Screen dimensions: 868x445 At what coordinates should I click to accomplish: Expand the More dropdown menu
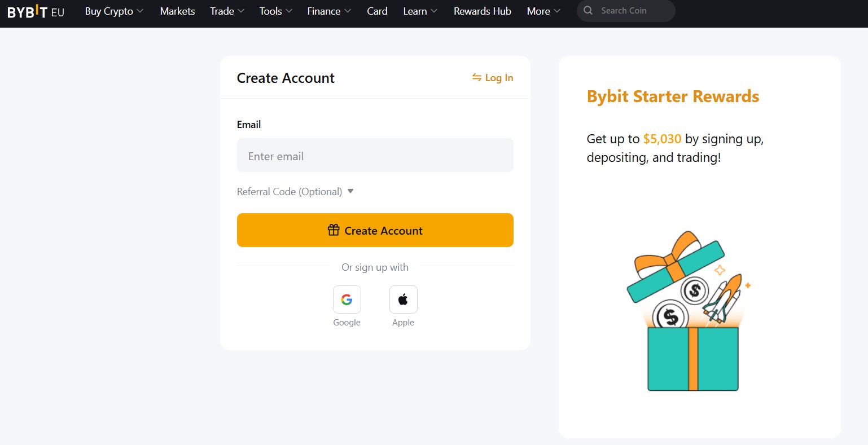pyautogui.click(x=543, y=11)
